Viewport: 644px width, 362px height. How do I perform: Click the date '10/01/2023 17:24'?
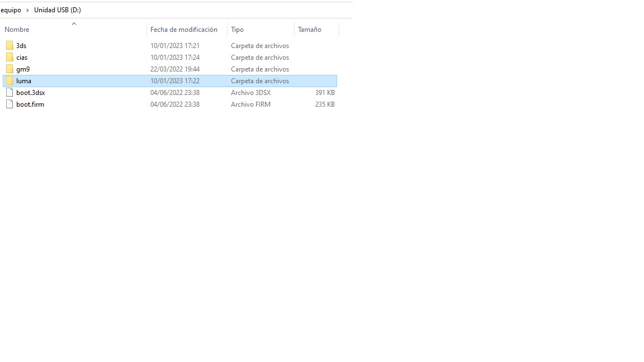(175, 58)
